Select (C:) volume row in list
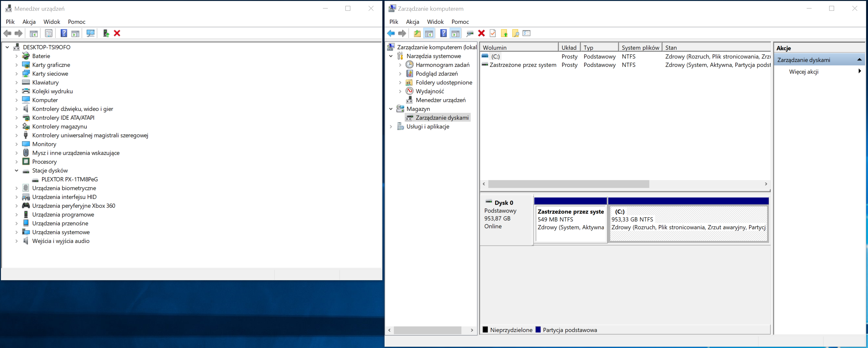This screenshot has width=868, height=348. 625,56
